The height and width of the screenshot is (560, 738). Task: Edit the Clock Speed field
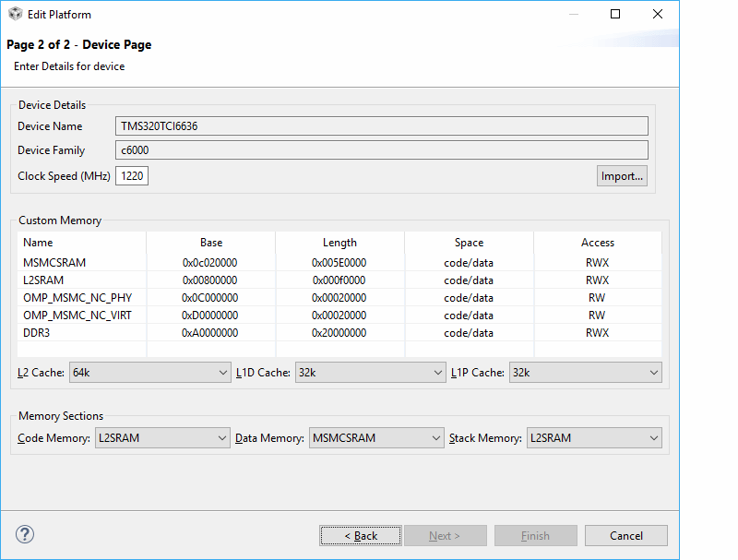tap(132, 175)
